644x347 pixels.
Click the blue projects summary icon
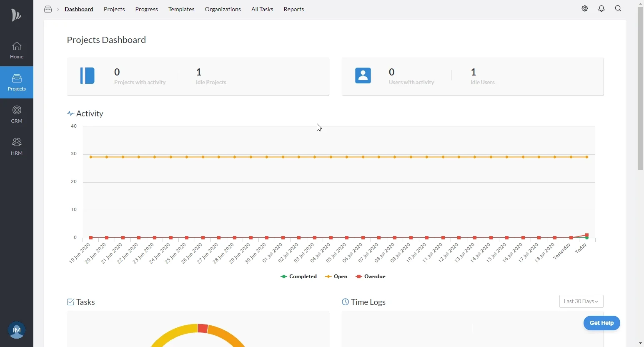point(88,76)
